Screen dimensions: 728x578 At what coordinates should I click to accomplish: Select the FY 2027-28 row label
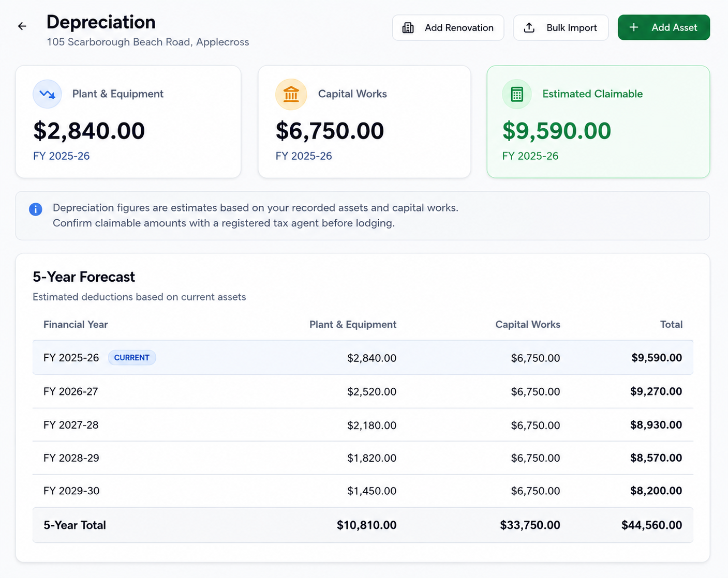pyautogui.click(x=71, y=425)
